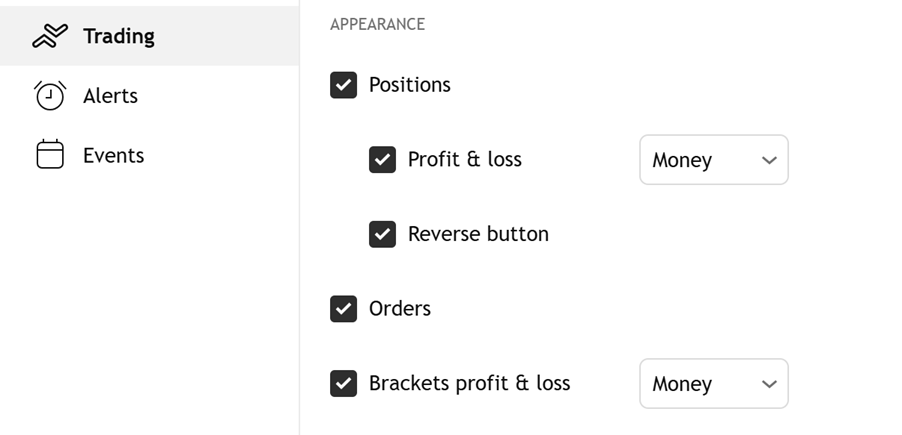
Task: Switch to the Alerts settings section
Action: (110, 96)
